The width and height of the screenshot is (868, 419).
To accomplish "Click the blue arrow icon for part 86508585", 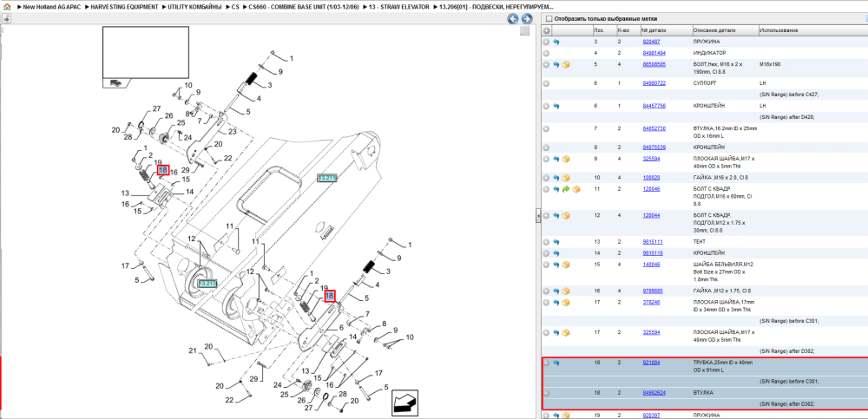I will [556, 65].
